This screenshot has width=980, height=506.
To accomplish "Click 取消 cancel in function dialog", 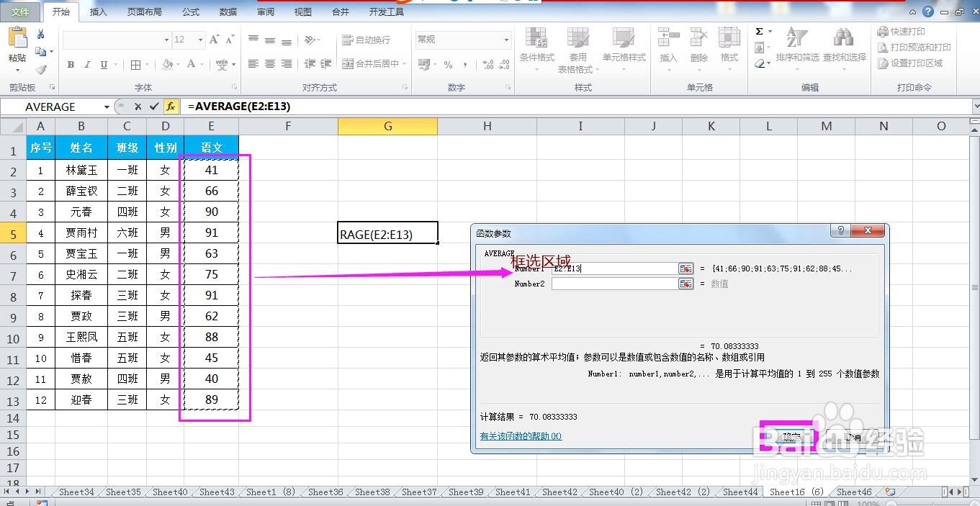I will (853, 437).
